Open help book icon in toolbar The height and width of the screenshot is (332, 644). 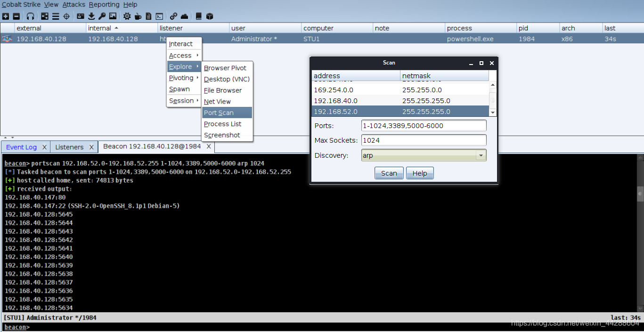pyautogui.click(x=198, y=16)
